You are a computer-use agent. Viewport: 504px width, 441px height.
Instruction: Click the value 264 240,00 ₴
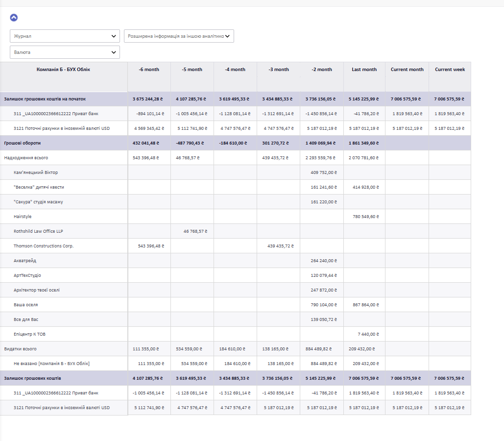coord(324,261)
